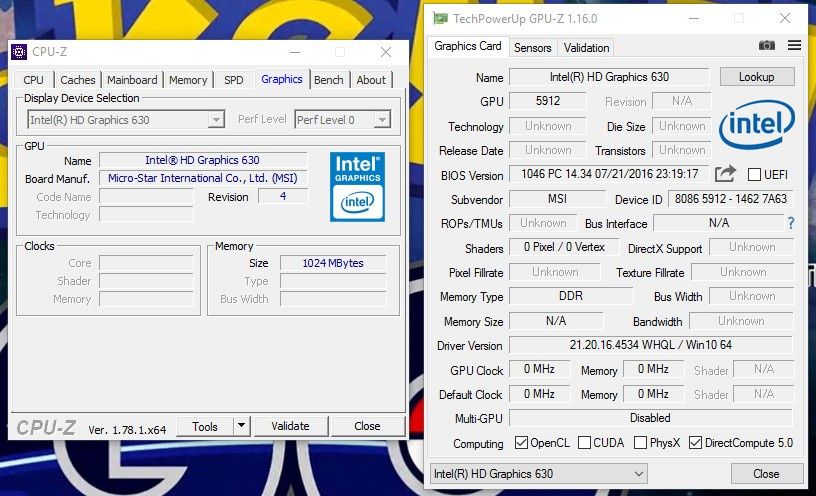The height and width of the screenshot is (496, 816).
Task: Switch to the Sensors tab in GPU-Z
Action: (x=532, y=48)
